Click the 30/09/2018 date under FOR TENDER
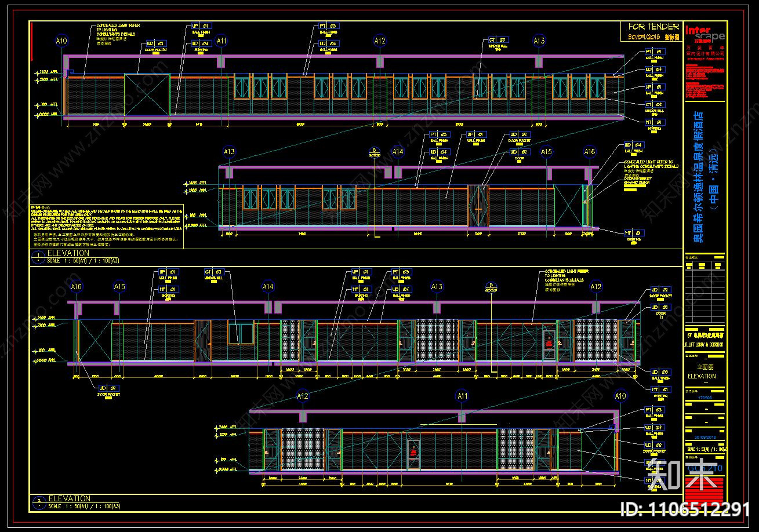The height and width of the screenshot is (532, 759). [645, 36]
